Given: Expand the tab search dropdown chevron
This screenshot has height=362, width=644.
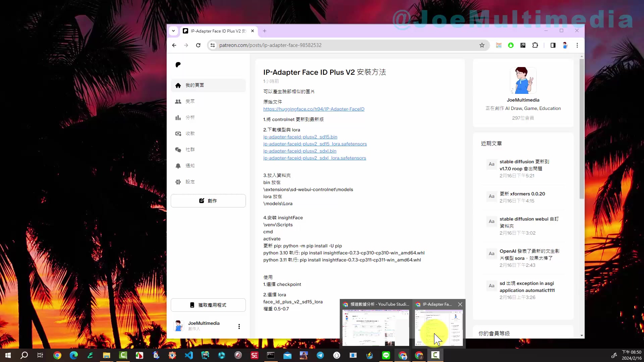Looking at the screenshot, I should point(173,31).
